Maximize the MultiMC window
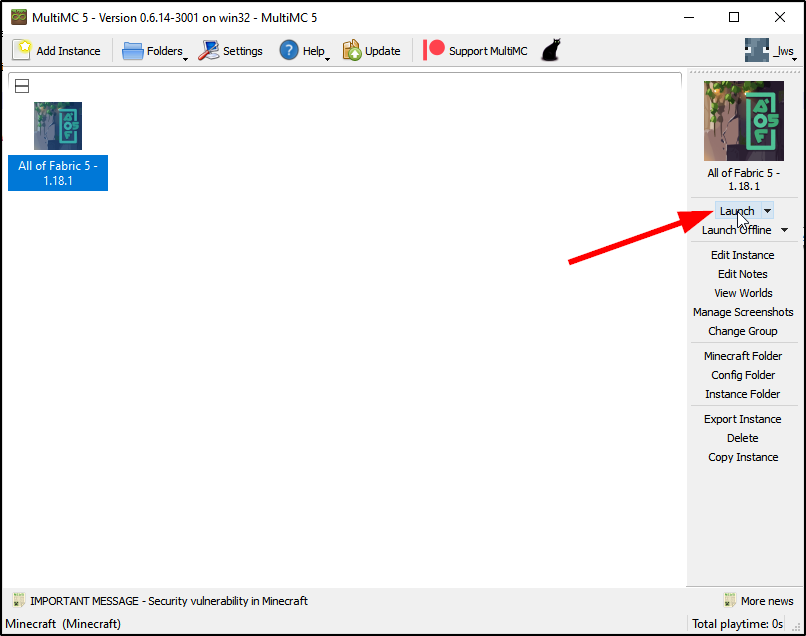 [x=734, y=17]
